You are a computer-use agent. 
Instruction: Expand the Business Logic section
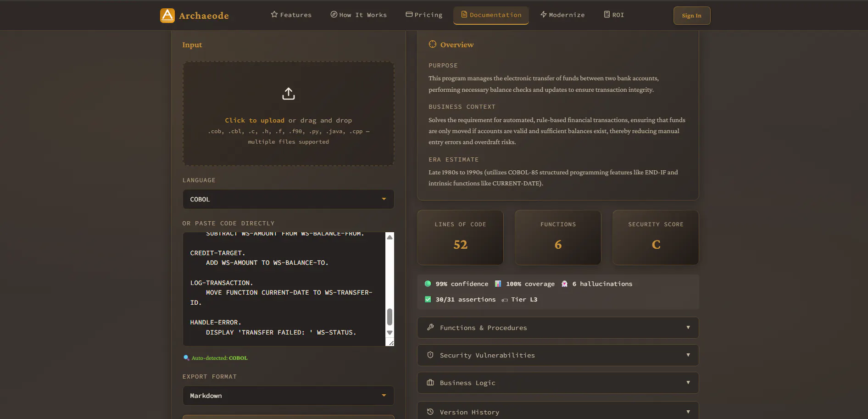click(x=558, y=383)
